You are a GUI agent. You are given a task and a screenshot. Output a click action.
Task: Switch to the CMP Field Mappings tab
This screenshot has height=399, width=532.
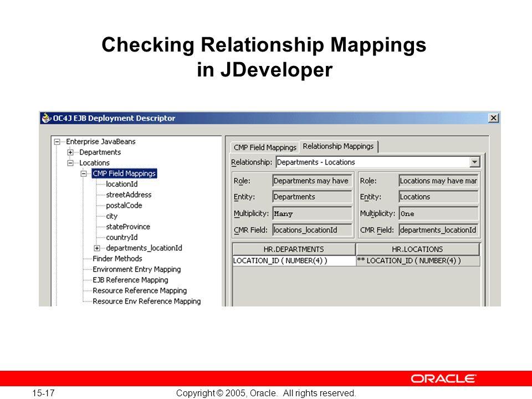tap(265, 147)
